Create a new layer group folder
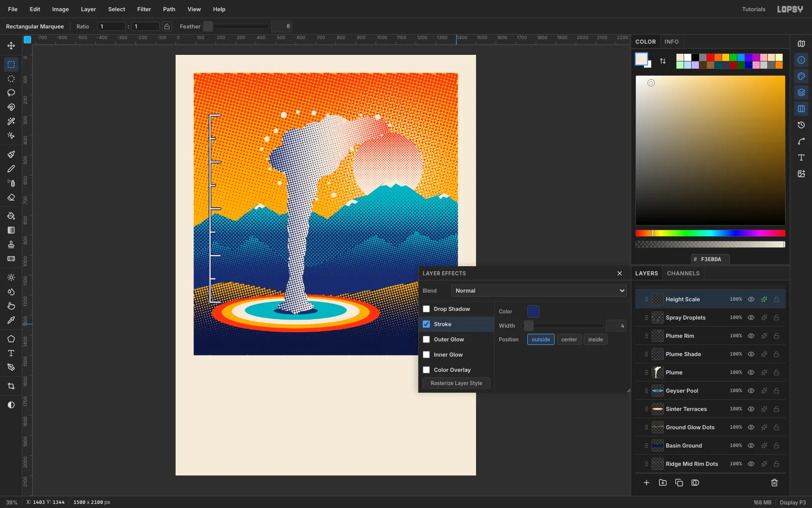The image size is (812, 508). (663, 483)
